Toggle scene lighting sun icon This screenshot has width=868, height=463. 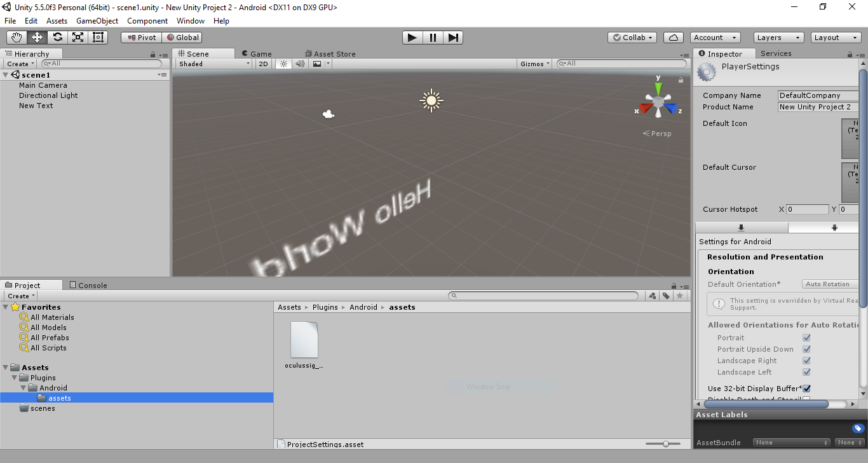284,64
